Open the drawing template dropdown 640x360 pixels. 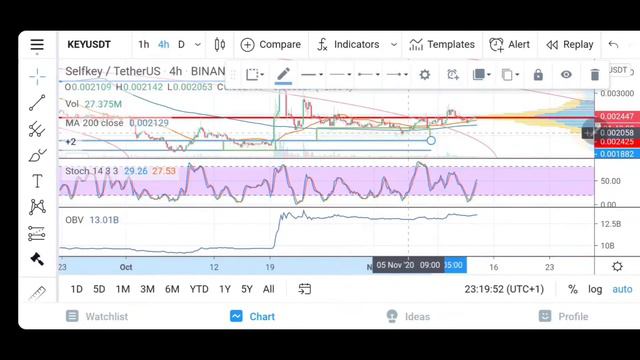(x=255, y=75)
